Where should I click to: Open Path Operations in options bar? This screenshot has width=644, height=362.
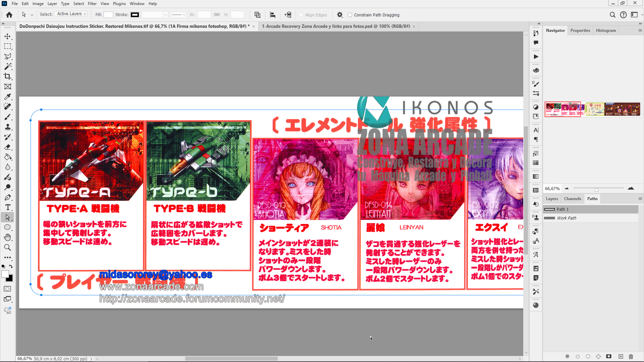[x=257, y=15]
